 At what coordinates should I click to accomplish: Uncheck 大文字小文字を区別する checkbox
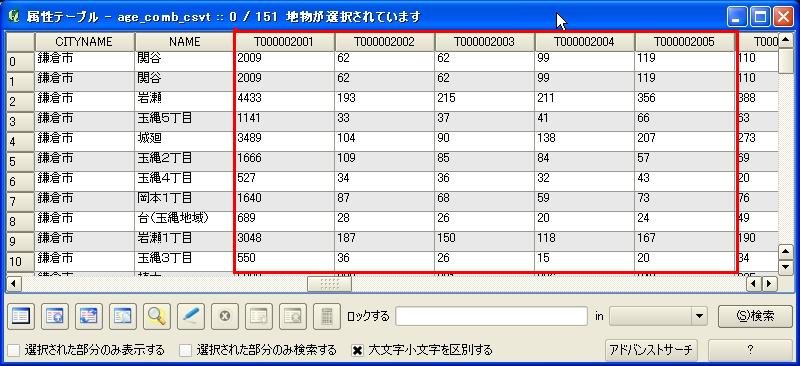[358, 350]
